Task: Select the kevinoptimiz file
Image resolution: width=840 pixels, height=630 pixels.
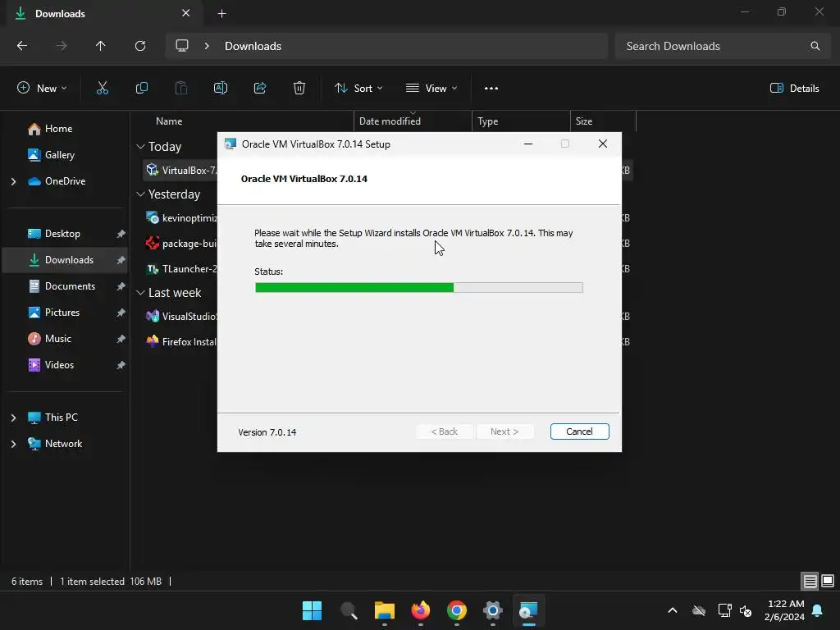Action: 180,218
